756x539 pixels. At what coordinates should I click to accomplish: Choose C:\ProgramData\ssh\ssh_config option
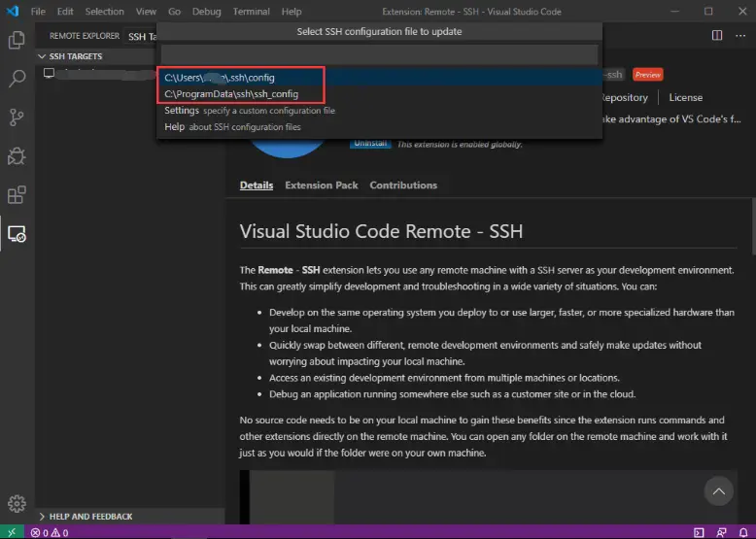coord(379,94)
